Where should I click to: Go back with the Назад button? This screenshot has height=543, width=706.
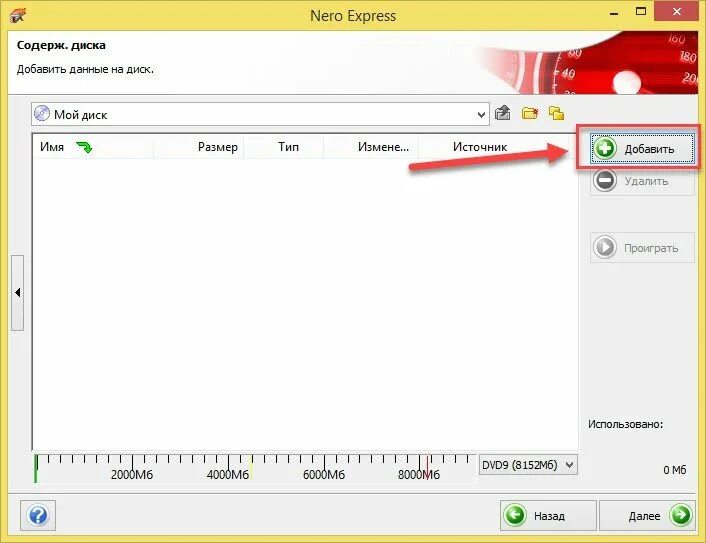click(x=548, y=515)
